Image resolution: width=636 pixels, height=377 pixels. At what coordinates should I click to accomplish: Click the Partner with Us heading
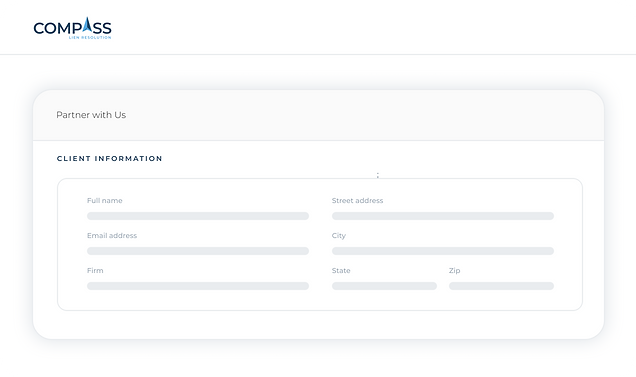tap(91, 115)
